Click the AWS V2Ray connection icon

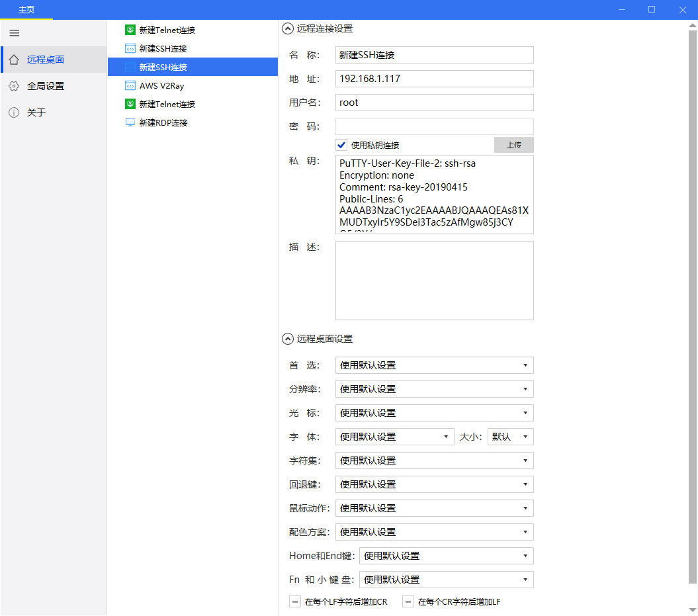click(x=130, y=85)
